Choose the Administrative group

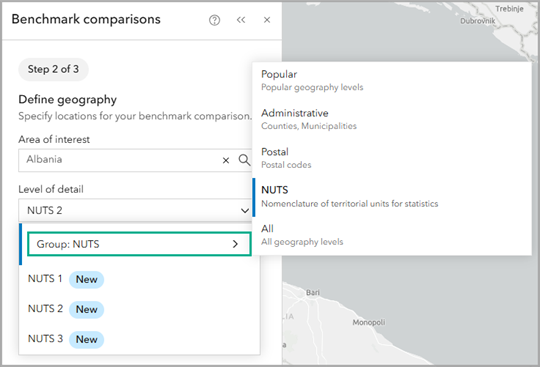point(392,119)
